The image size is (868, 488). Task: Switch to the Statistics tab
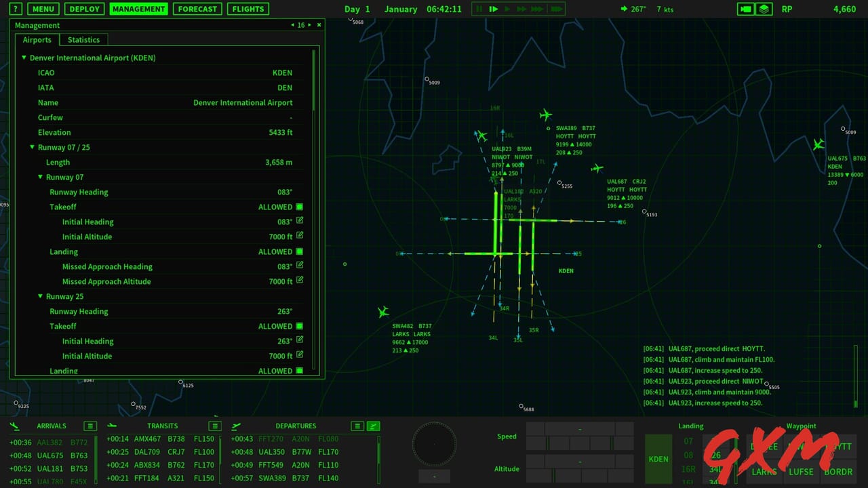pos(83,39)
